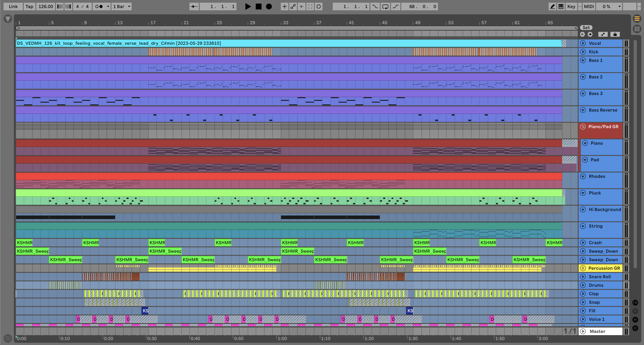
Task: Open the quantization 1 Bar dropdown
Action: [x=122, y=6]
